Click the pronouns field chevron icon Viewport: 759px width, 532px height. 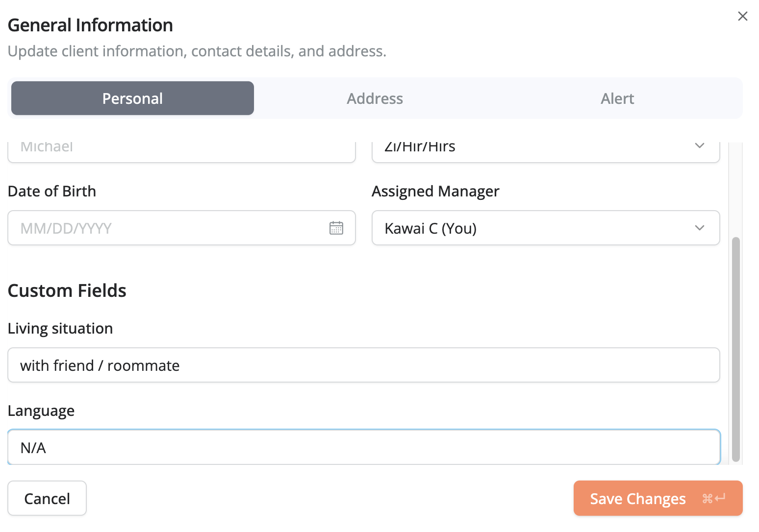[x=700, y=145]
